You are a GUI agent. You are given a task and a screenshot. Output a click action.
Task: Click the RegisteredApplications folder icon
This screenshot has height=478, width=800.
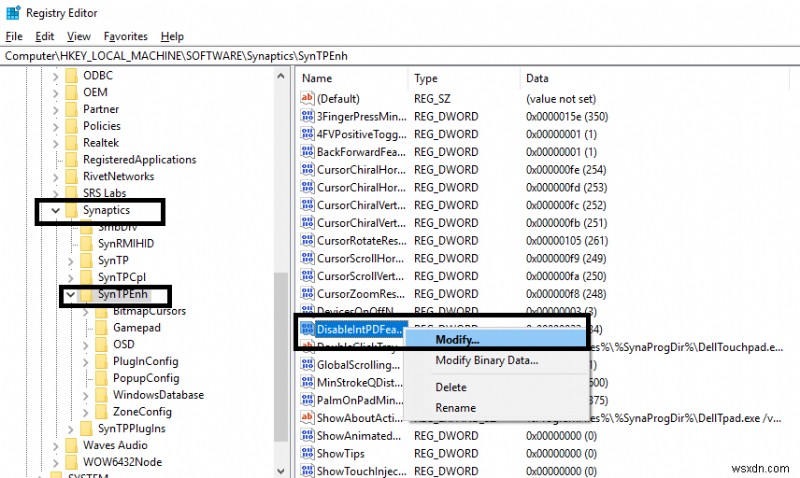71,160
